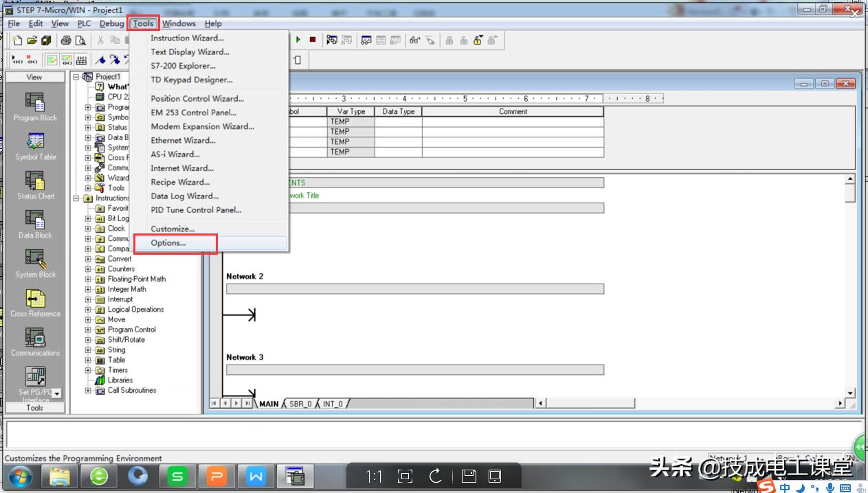Set the PLC to RUN mode
Image resolution: width=868 pixels, height=493 pixels.
pyautogui.click(x=298, y=40)
